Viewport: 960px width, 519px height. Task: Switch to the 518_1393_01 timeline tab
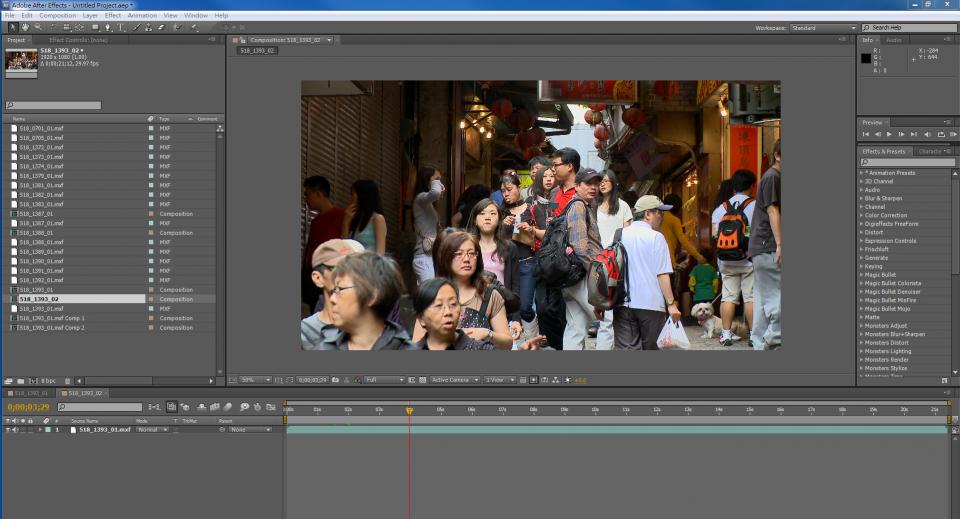29,393
